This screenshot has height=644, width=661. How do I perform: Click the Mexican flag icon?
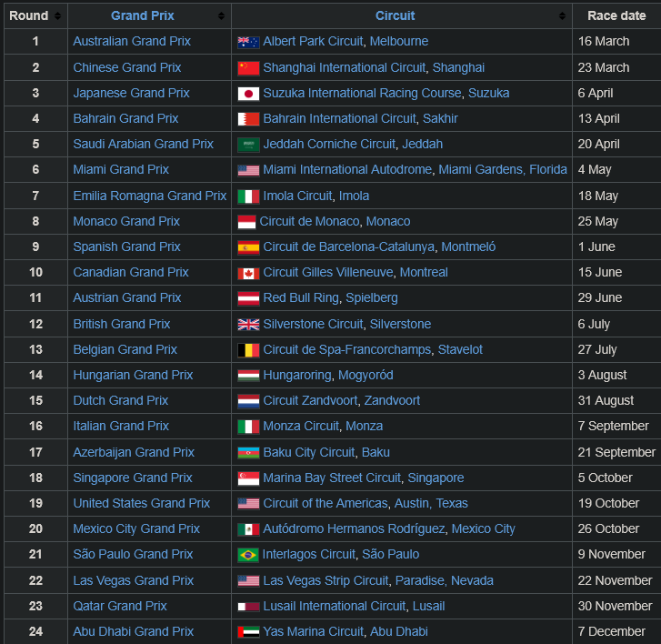tap(248, 529)
